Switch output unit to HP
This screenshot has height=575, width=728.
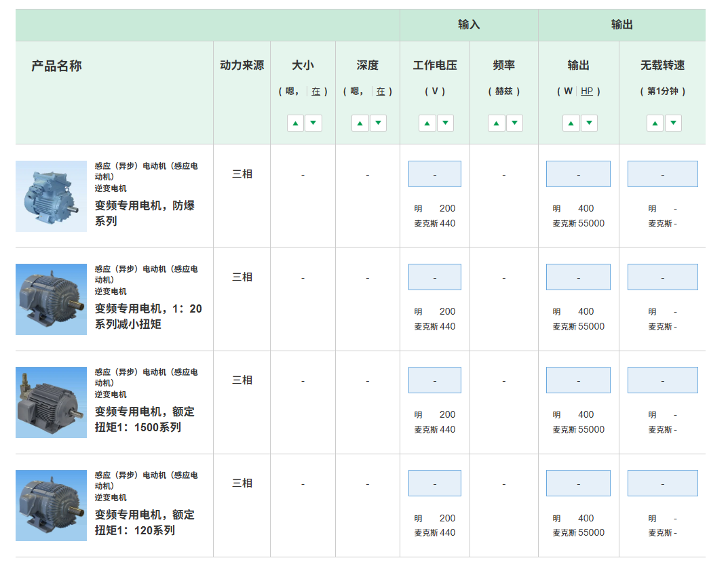(x=587, y=91)
